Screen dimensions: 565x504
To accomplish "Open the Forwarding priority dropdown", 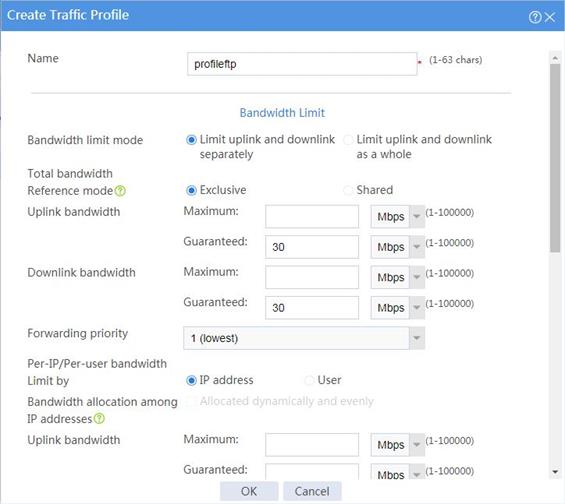I will pos(304,338).
